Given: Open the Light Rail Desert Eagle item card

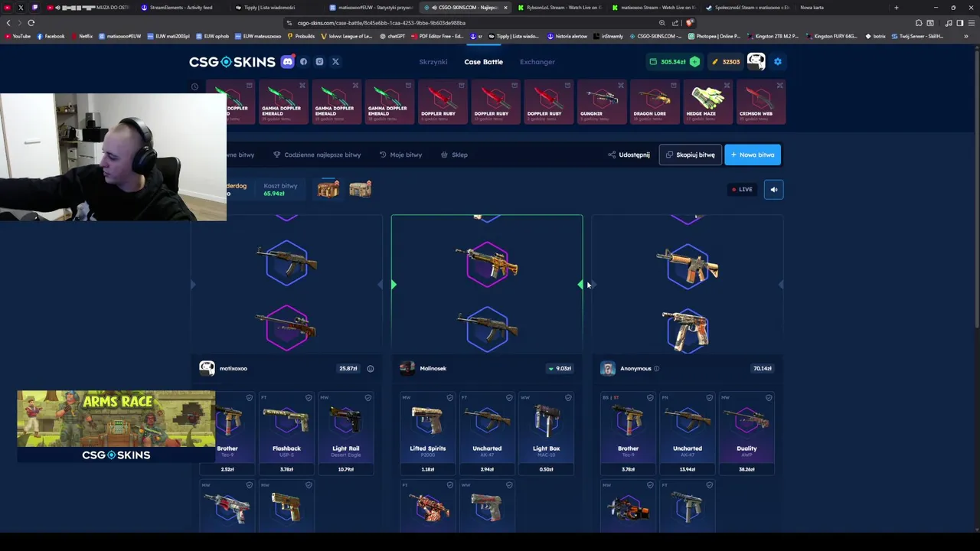Looking at the screenshot, I should [x=345, y=434].
